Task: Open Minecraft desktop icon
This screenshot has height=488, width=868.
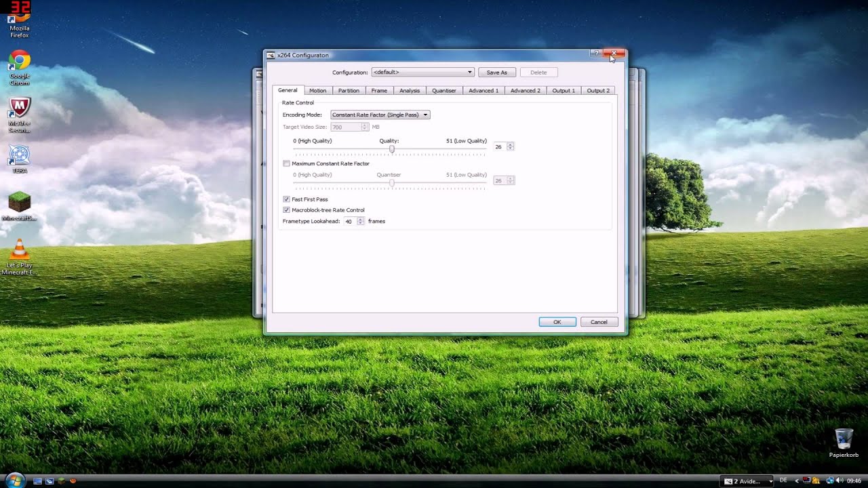Action: [20, 207]
